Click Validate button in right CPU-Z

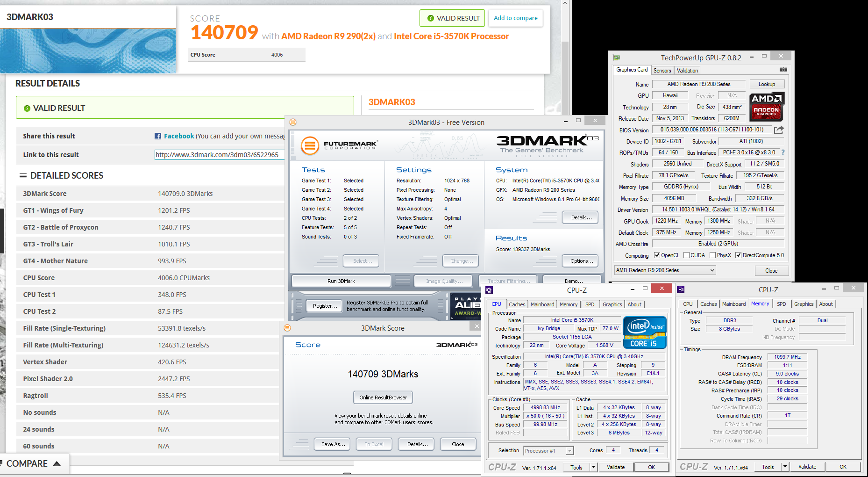807,467
